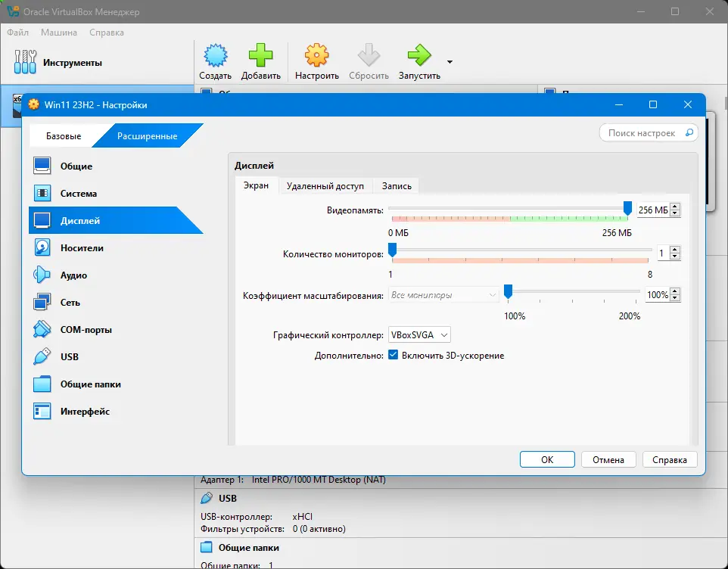Click the Количество мониторов slider handle
The height and width of the screenshot is (569, 728).
click(392, 250)
